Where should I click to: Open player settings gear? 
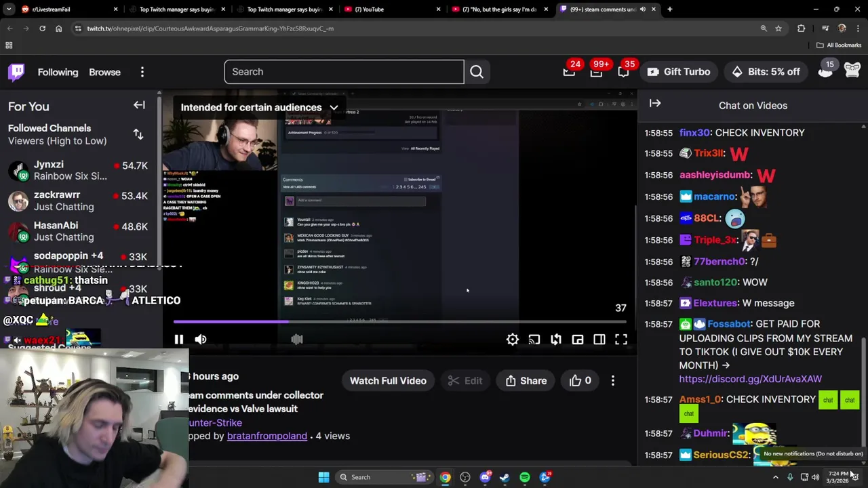[x=513, y=340]
